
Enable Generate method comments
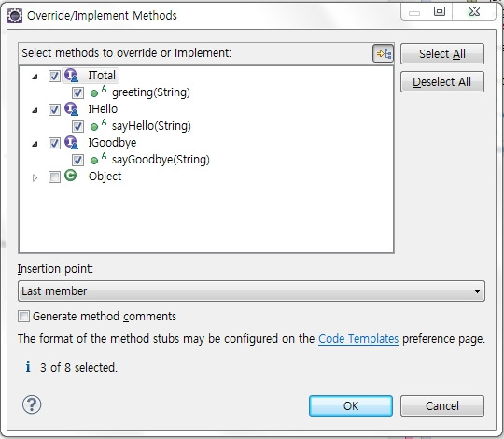[23, 316]
